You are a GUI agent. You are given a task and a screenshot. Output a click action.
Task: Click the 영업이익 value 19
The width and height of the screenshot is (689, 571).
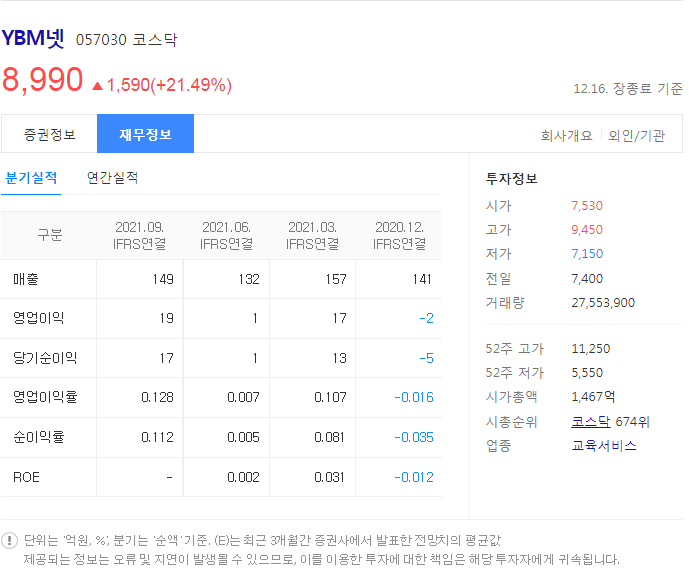pyautogui.click(x=167, y=318)
